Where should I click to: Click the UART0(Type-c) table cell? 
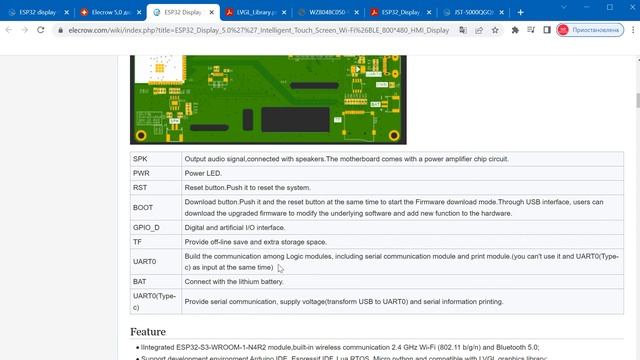tap(156, 302)
